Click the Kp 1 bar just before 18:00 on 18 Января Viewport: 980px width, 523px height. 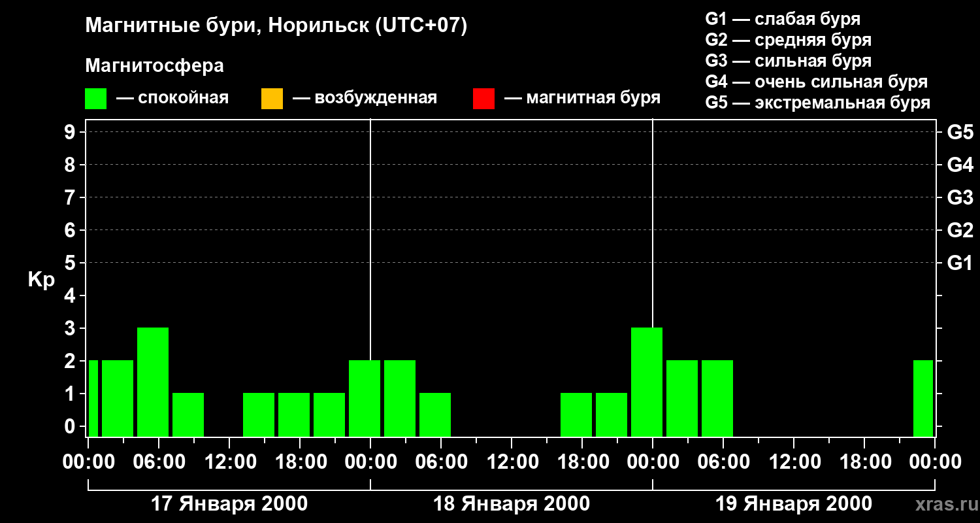576,414
